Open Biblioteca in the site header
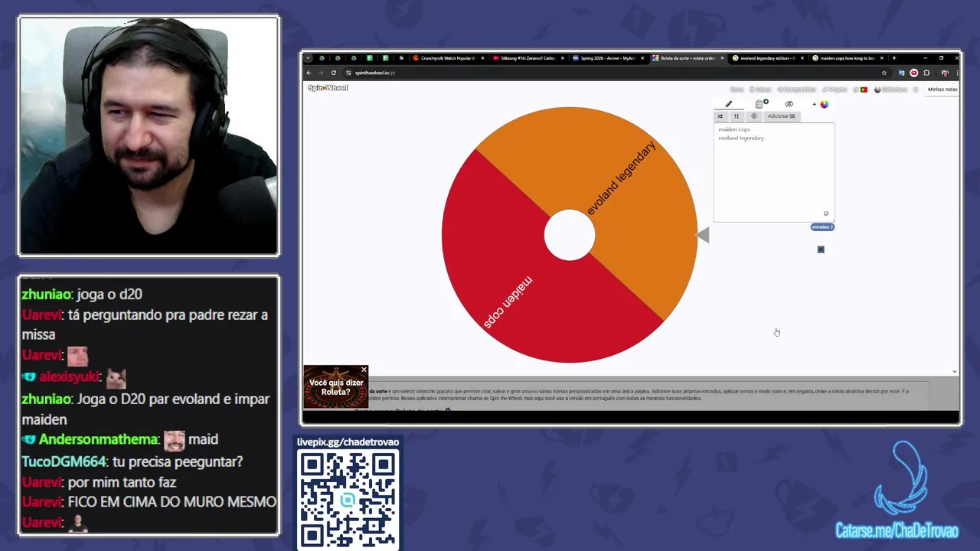980x551 pixels. coord(890,90)
